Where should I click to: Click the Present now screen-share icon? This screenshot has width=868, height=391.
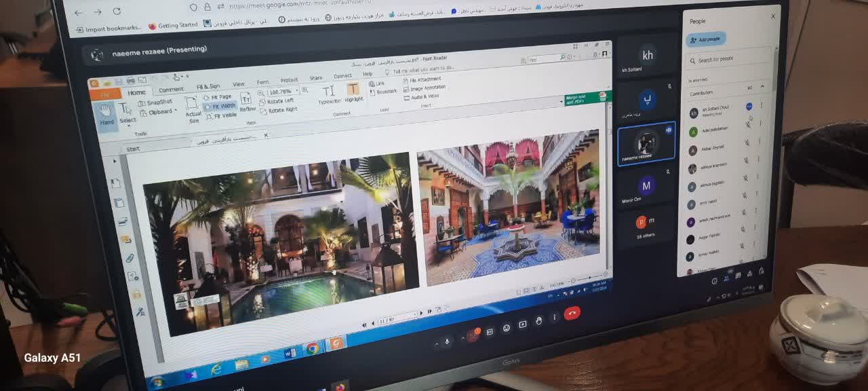(x=522, y=324)
